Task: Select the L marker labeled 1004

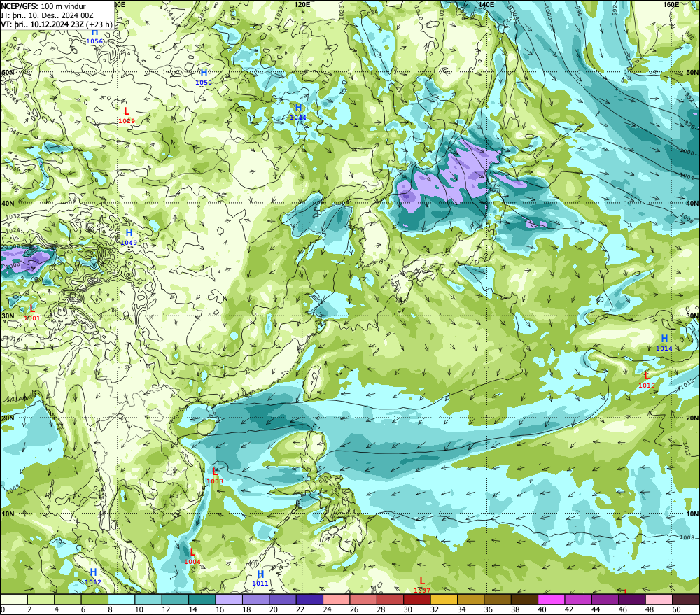Action: point(192,552)
